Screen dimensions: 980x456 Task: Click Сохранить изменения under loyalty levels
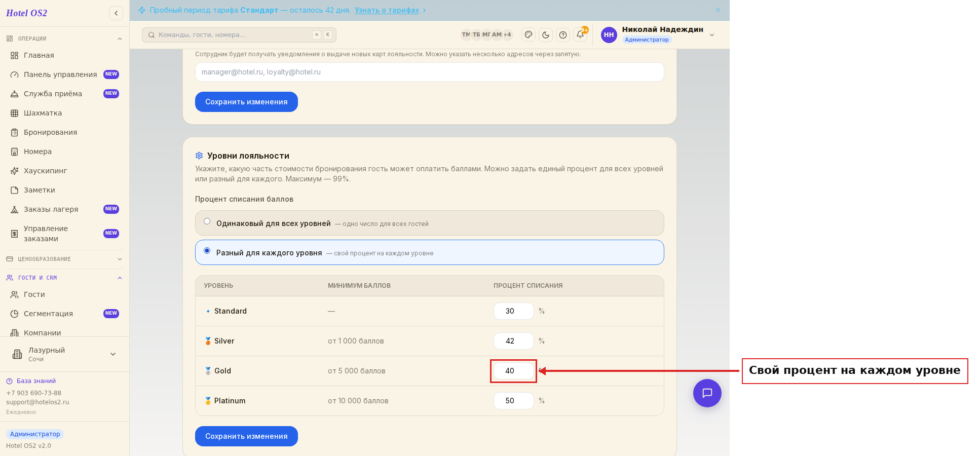[x=246, y=436]
